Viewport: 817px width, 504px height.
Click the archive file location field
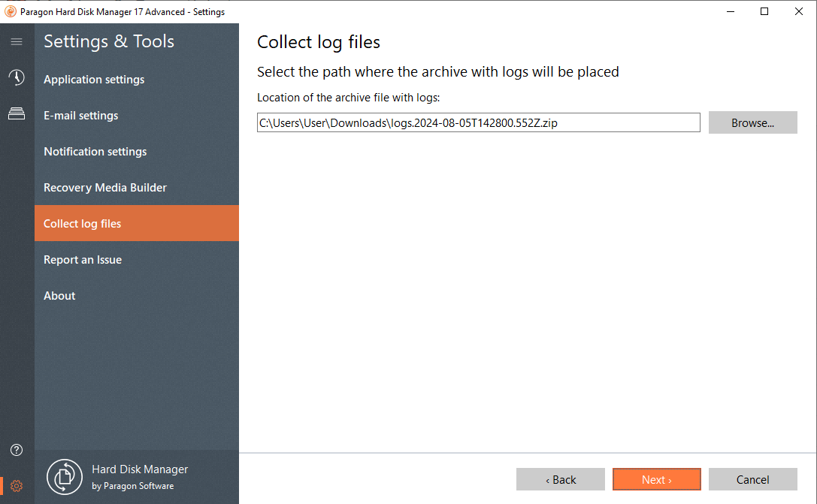478,123
